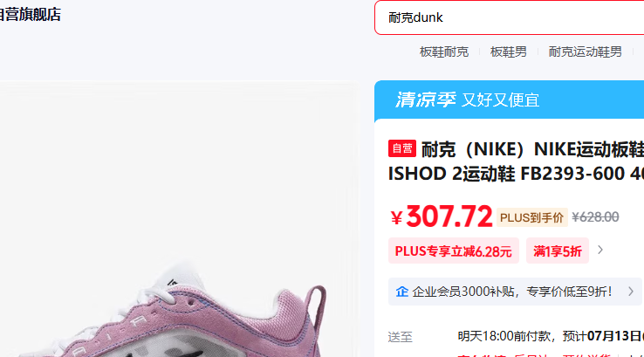This screenshot has width=644, height=357.
Task: Expand promotions via chevron beside 满1享5折
Action: click(x=600, y=251)
